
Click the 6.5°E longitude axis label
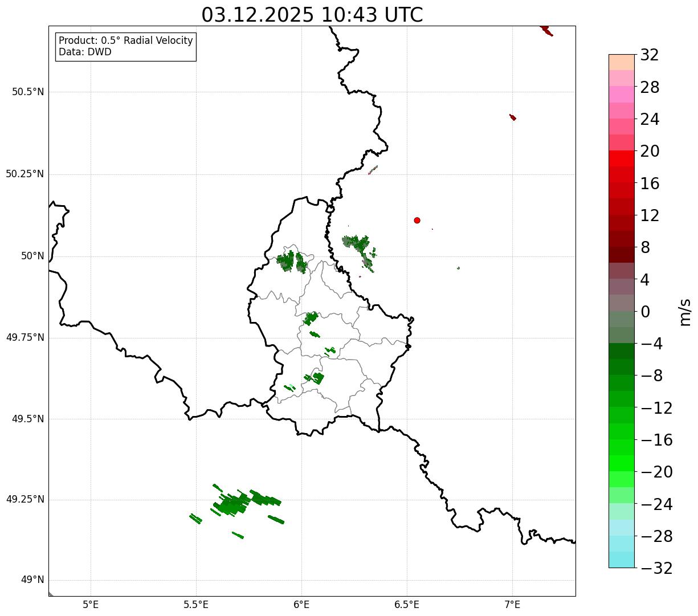407,605
